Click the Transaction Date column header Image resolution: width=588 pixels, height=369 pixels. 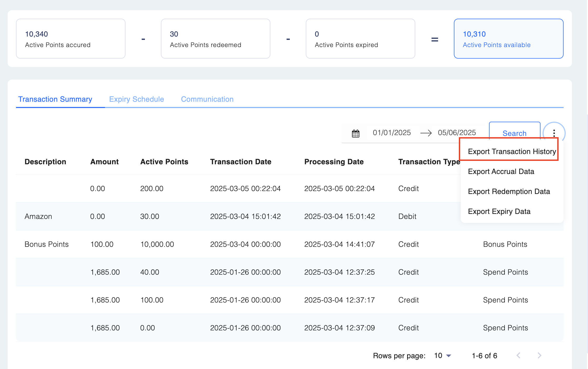click(x=241, y=162)
